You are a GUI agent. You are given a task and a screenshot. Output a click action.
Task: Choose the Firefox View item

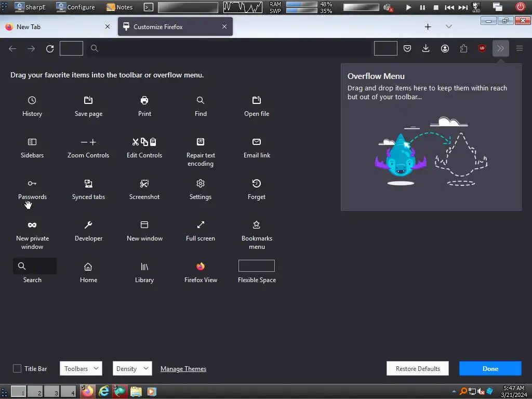(x=201, y=272)
